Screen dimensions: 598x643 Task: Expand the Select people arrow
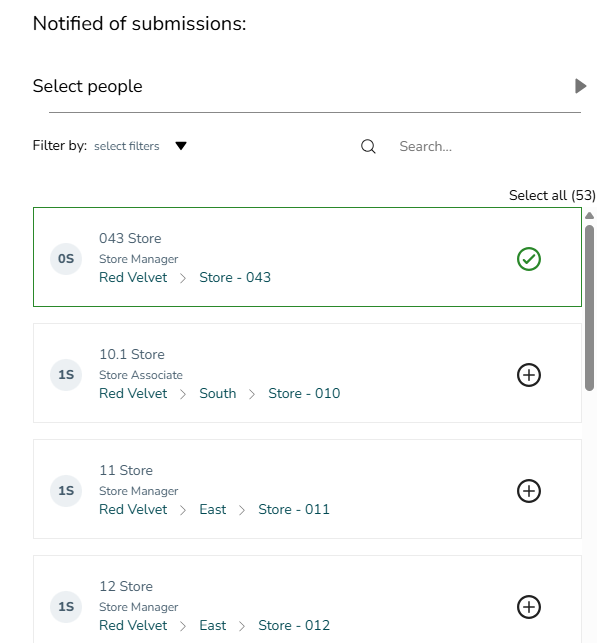click(580, 86)
